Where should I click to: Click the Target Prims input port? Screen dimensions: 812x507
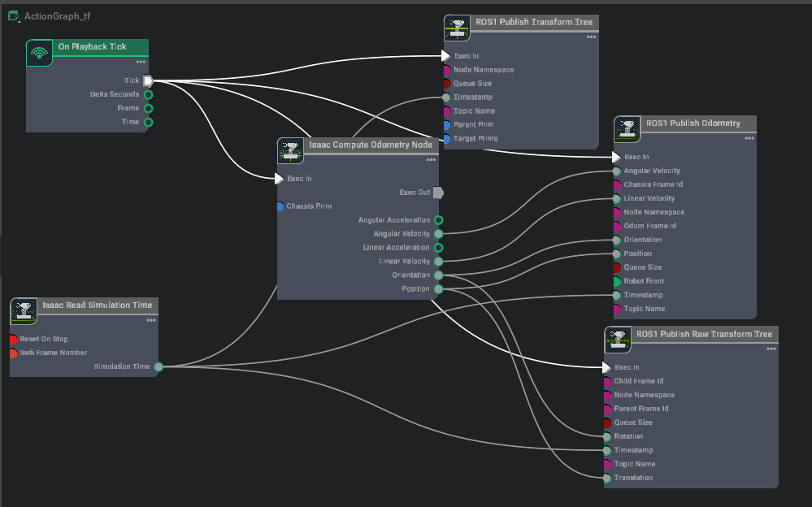tap(447, 139)
